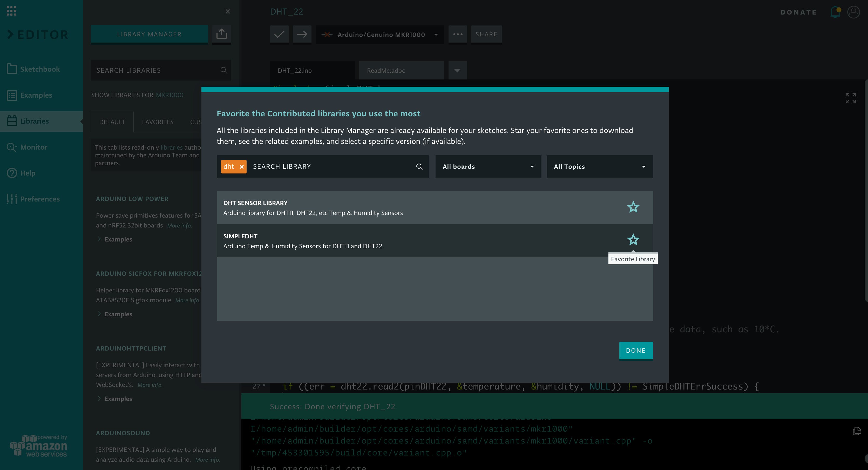This screenshot has width=868, height=470.
Task: Open More info for Arduino Low Power
Action: pos(179,226)
